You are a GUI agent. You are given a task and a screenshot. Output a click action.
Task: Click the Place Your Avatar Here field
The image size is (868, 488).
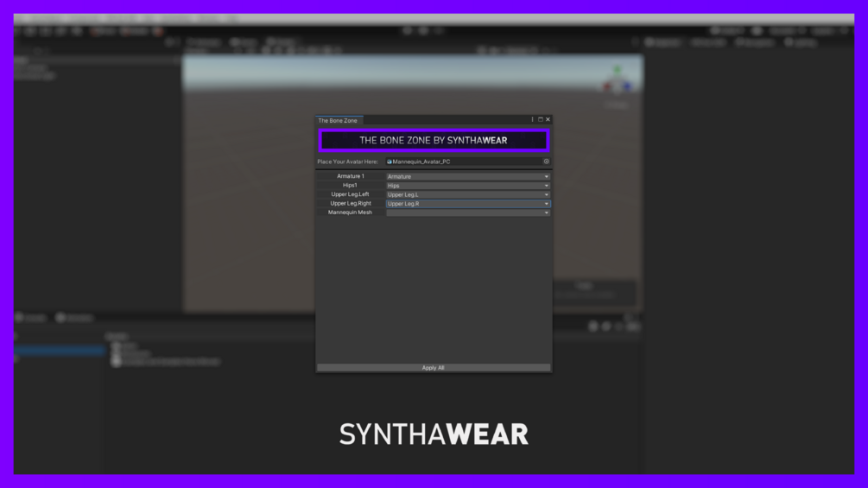coord(468,162)
